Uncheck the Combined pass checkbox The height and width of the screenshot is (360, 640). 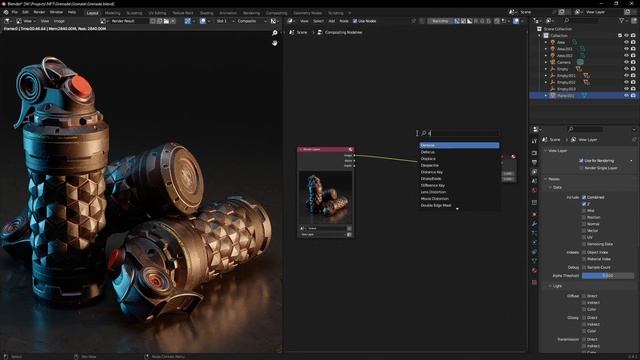click(584, 197)
